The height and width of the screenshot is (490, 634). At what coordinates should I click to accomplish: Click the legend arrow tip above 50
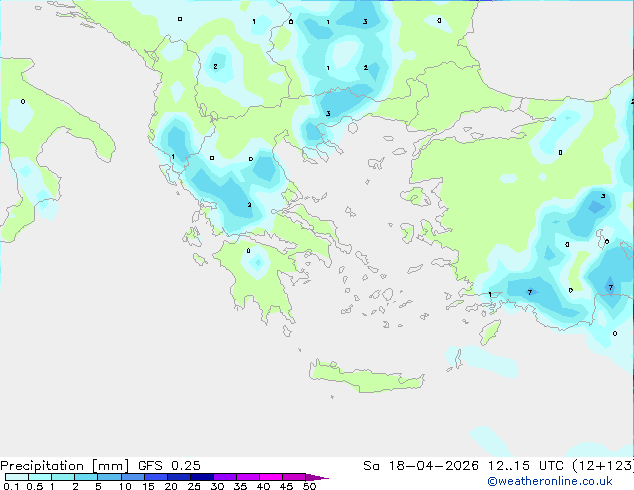[317, 477]
